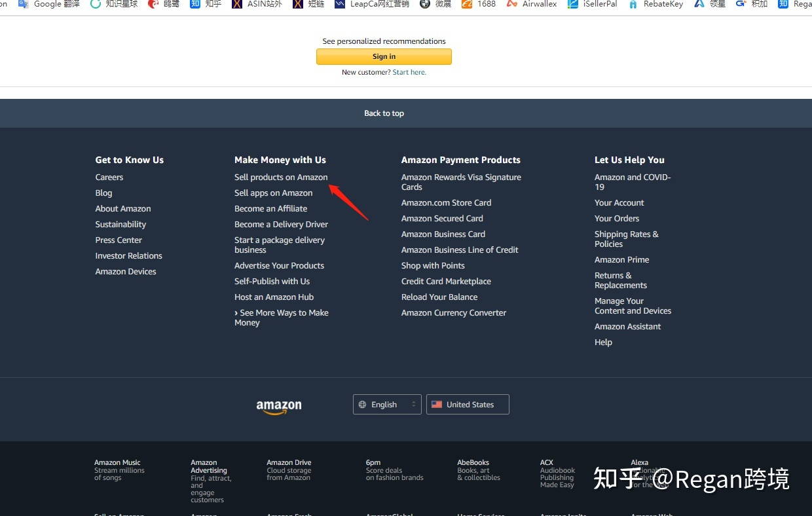Open Amazon Currency Converter link
The image size is (812, 516).
point(454,313)
